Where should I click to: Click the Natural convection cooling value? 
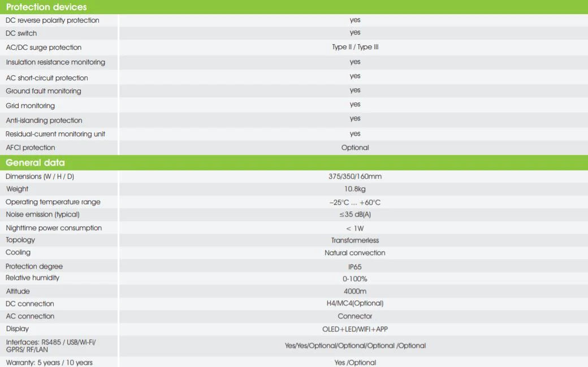coord(355,253)
